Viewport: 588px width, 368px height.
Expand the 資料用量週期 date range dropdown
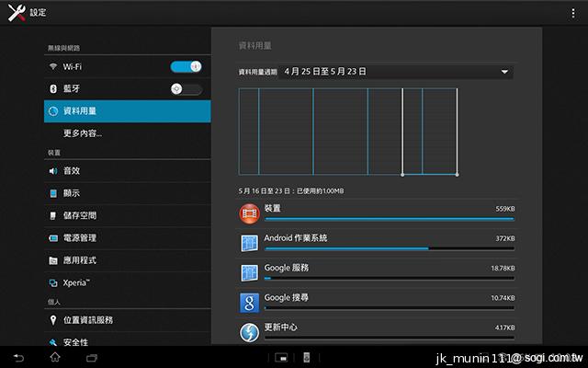[396, 72]
